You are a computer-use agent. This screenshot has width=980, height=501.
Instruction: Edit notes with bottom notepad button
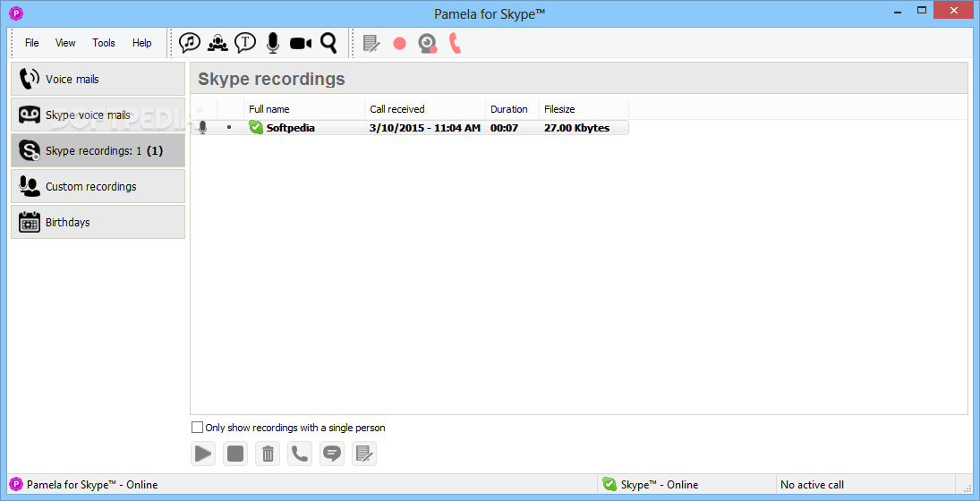364,454
